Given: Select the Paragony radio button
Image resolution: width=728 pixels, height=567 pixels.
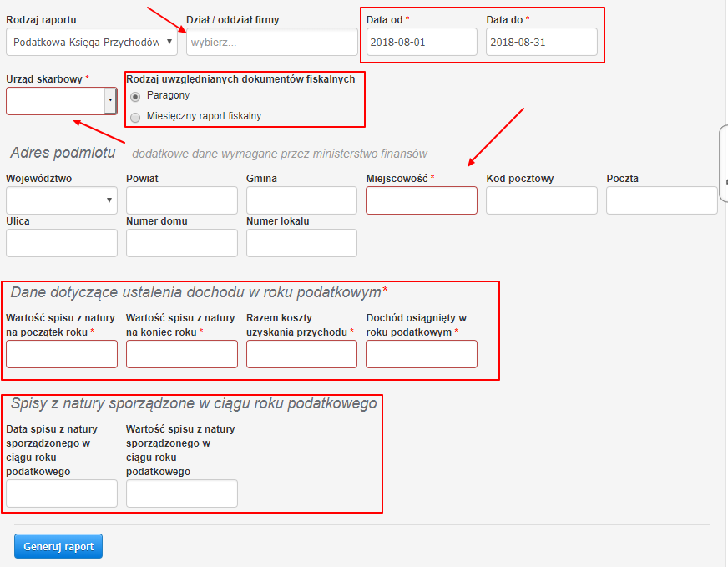Looking at the screenshot, I should coord(135,97).
